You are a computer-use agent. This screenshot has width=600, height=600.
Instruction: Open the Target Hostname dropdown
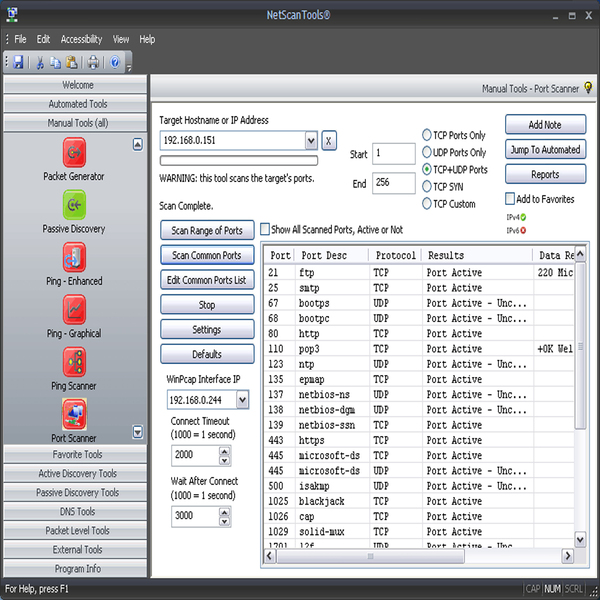tap(311, 141)
